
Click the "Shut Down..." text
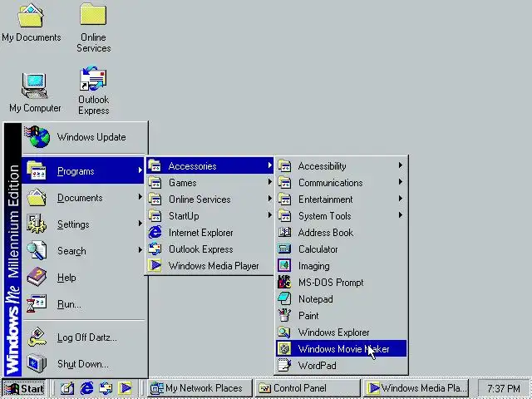click(x=83, y=364)
